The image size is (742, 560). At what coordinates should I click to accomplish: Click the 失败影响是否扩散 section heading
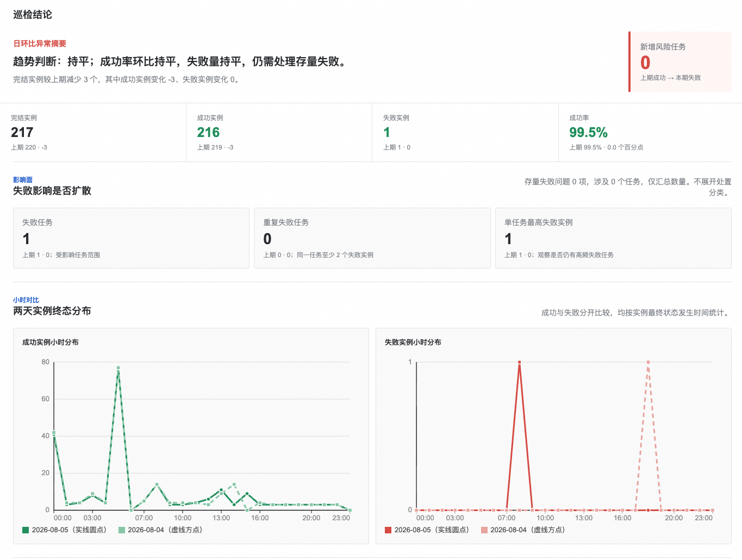[52, 191]
